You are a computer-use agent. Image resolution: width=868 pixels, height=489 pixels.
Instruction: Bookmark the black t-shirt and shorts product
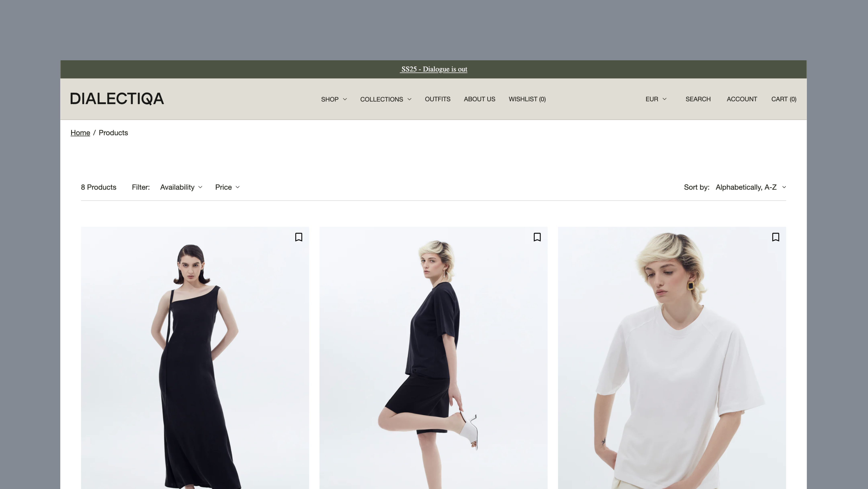click(x=537, y=237)
